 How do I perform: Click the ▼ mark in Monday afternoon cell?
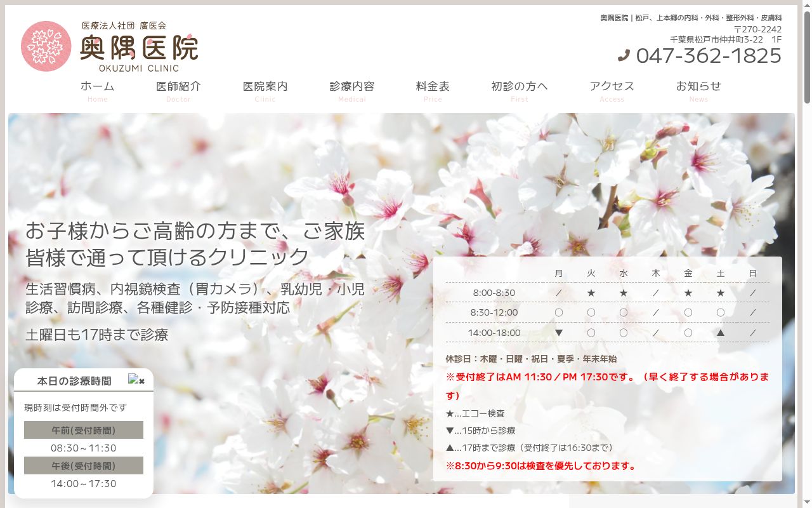click(559, 332)
